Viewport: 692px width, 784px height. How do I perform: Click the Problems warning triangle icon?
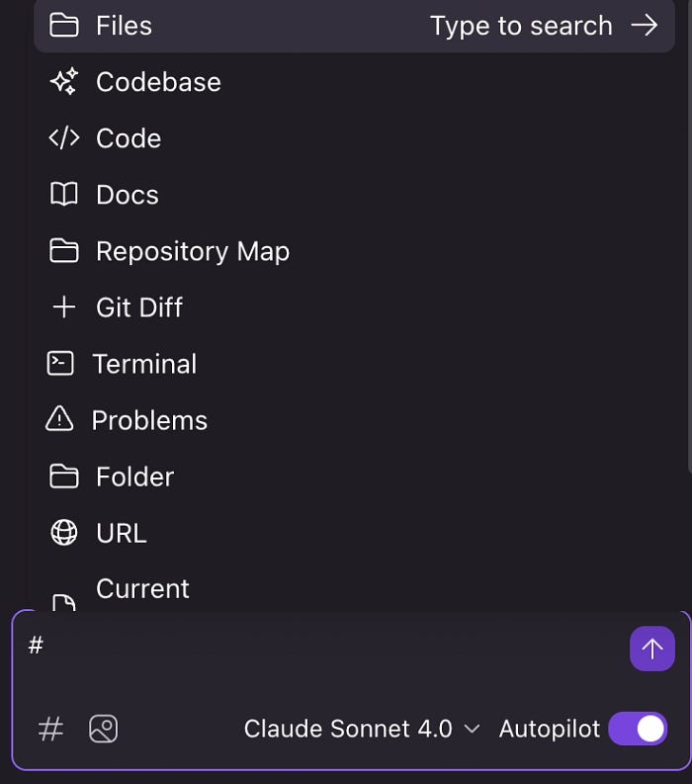(x=59, y=419)
